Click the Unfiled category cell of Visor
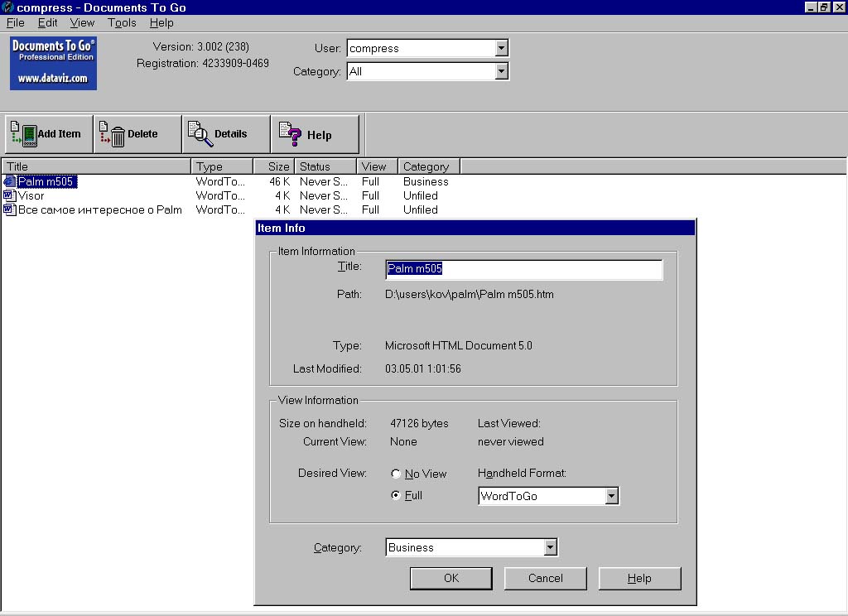Image resolution: width=848 pixels, height=616 pixels. [420, 195]
